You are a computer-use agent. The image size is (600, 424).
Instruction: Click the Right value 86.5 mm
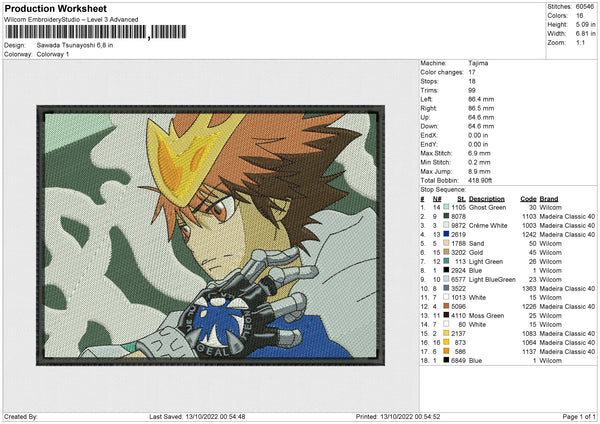pyautogui.click(x=481, y=108)
